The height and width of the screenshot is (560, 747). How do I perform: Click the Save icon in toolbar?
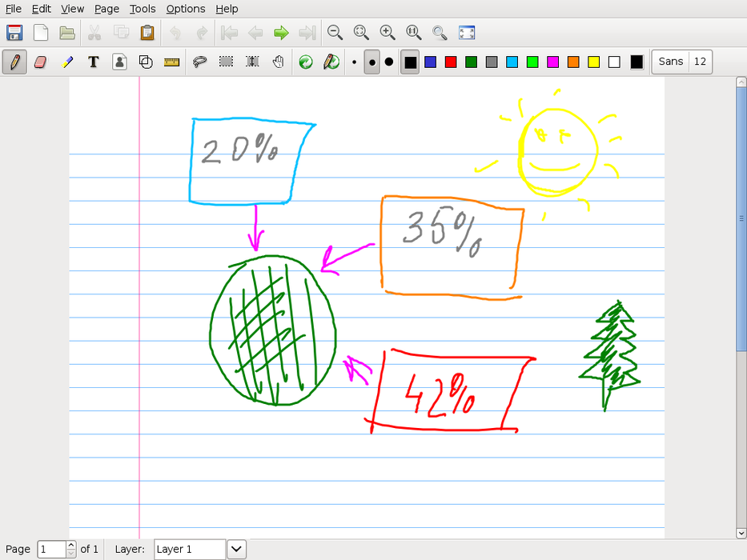point(14,33)
